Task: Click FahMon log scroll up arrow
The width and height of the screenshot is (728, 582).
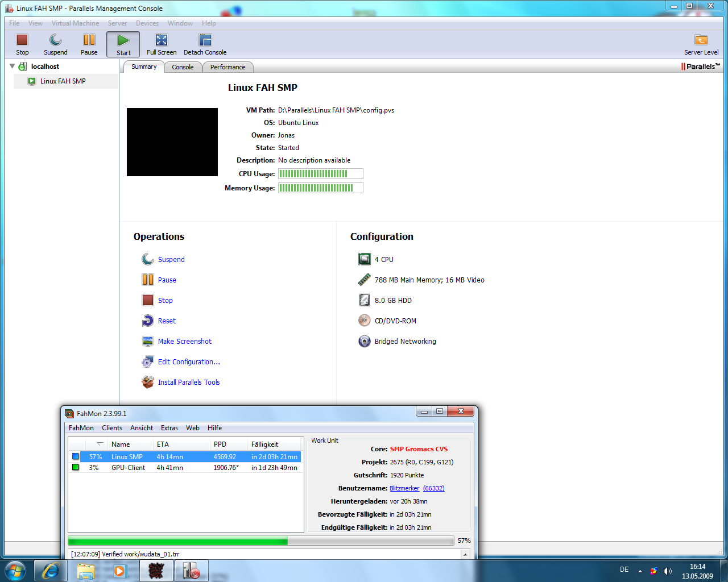Action: click(x=465, y=554)
